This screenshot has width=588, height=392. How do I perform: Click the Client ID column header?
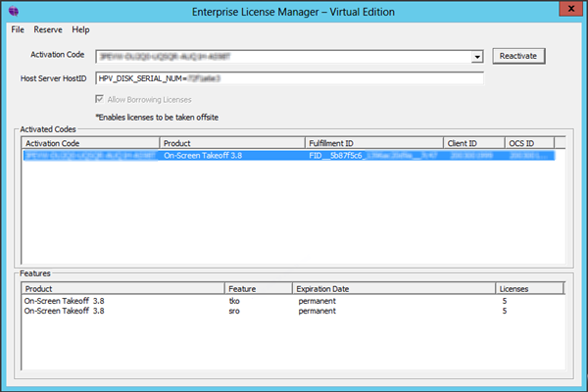tap(474, 143)
